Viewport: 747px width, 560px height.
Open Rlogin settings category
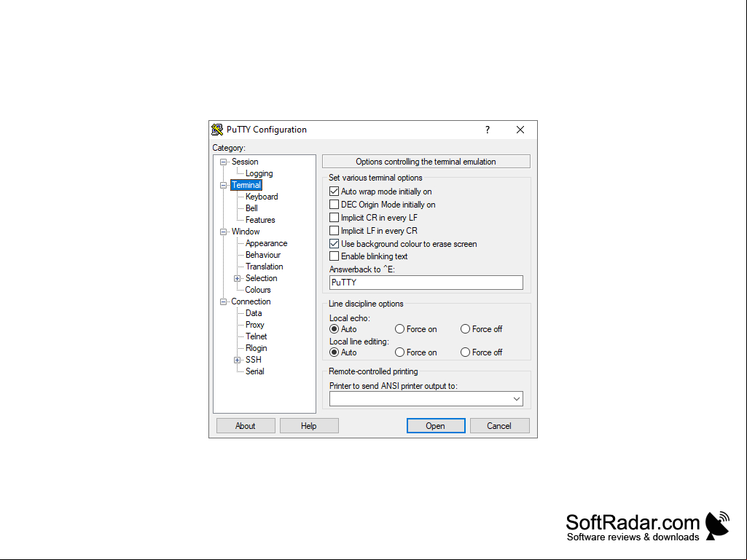coord(257,348)
